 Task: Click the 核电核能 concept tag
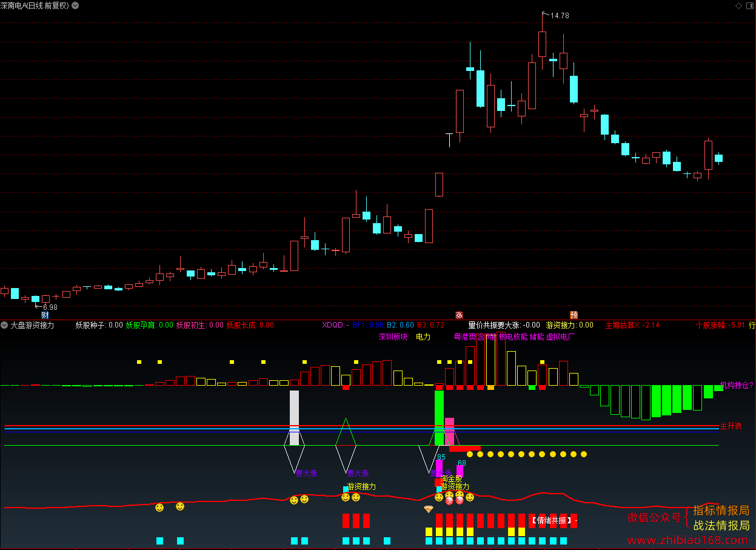coord(513,337)
